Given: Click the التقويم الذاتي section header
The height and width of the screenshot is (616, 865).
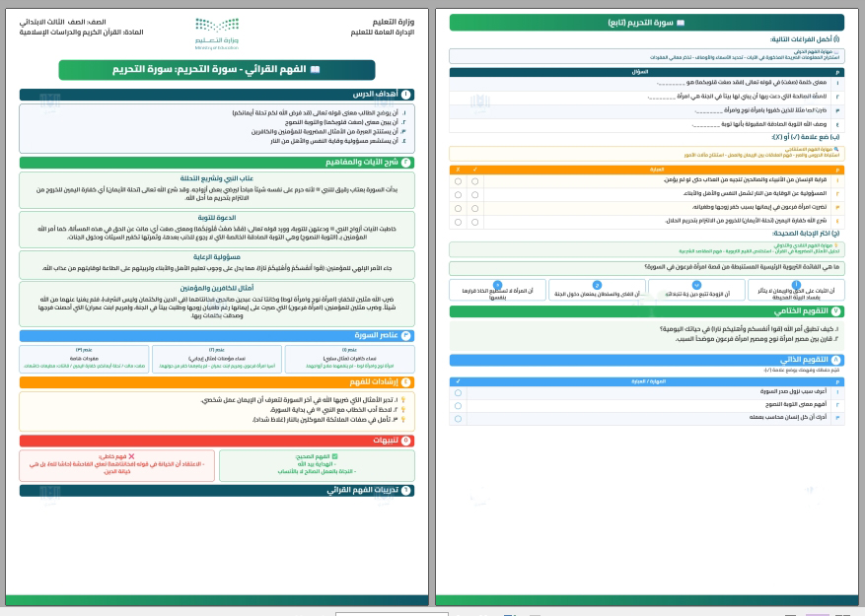Looking at the screenshot, I should coord(647,360).
